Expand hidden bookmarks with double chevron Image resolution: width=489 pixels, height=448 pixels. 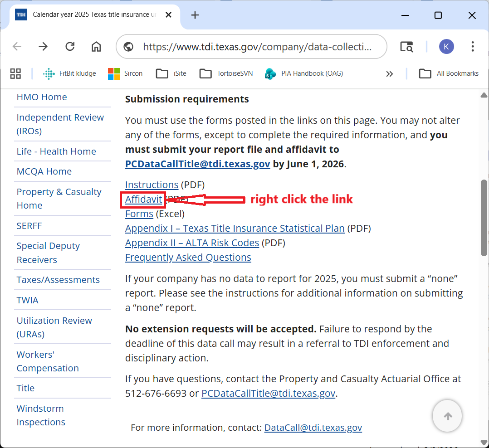[x=389, y=74]
